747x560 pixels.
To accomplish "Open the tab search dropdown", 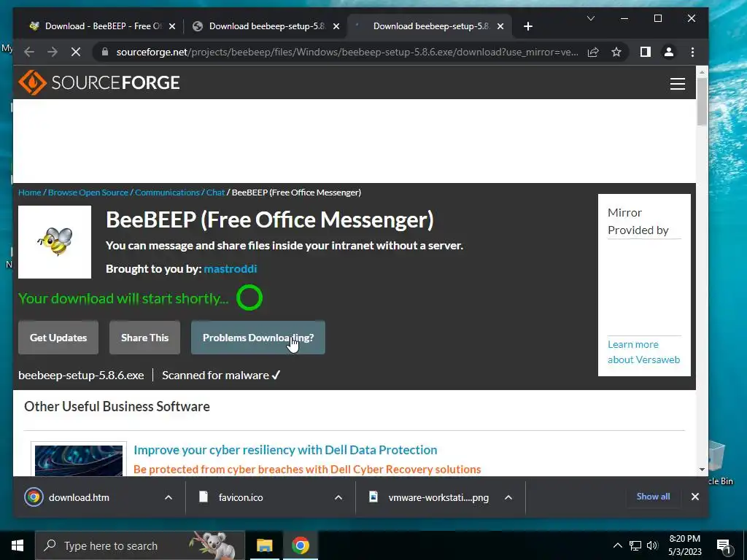I will (x=591, y=18).
